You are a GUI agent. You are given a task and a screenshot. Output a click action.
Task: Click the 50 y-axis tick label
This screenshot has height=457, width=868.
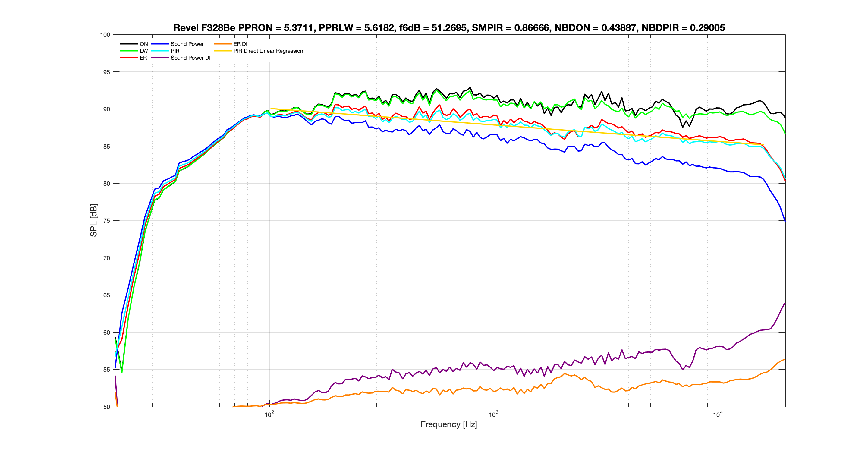coord(106,407)
